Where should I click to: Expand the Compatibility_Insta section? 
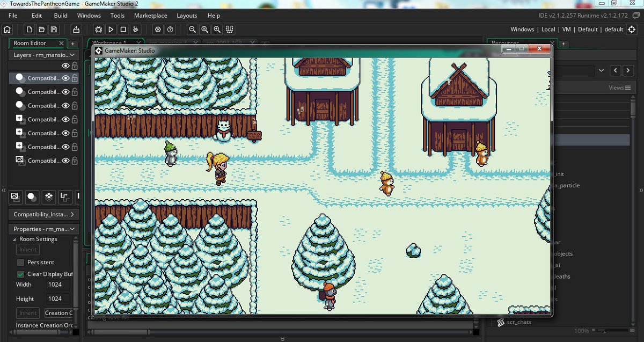pos(73,214)
